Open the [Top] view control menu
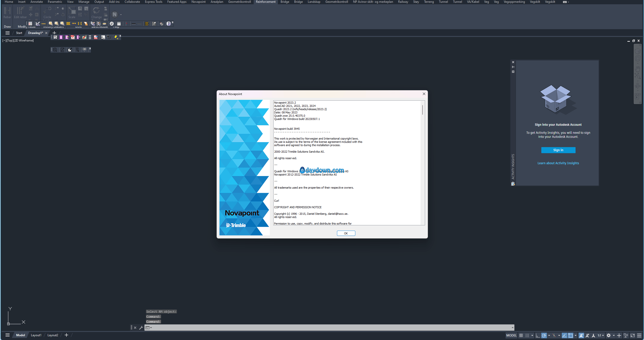 pos(10,40)
